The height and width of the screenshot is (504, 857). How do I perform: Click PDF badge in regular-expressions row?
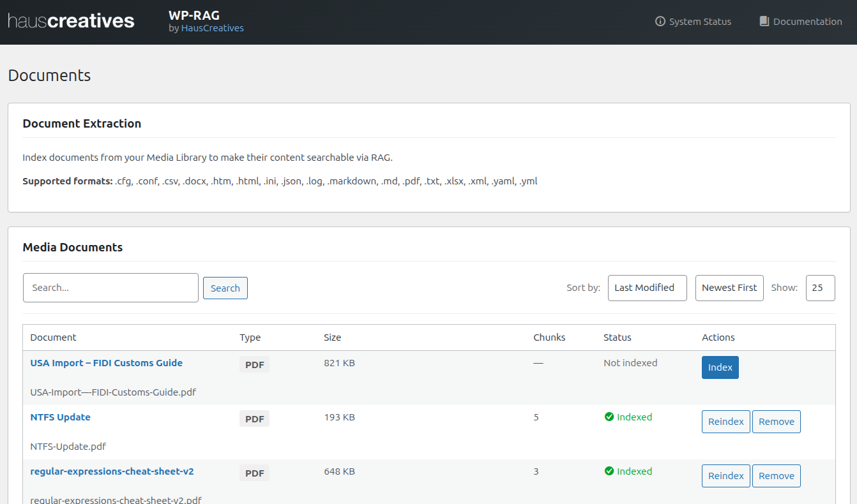tap(255, 473)
